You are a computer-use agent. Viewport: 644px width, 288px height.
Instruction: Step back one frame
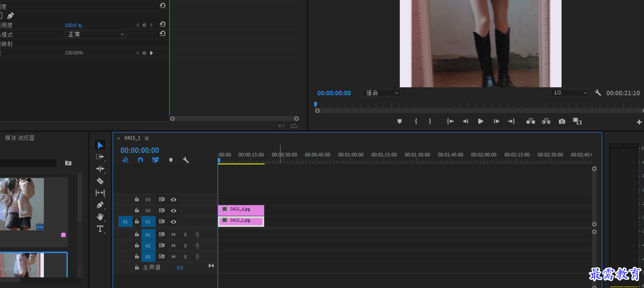click(465, 121)
